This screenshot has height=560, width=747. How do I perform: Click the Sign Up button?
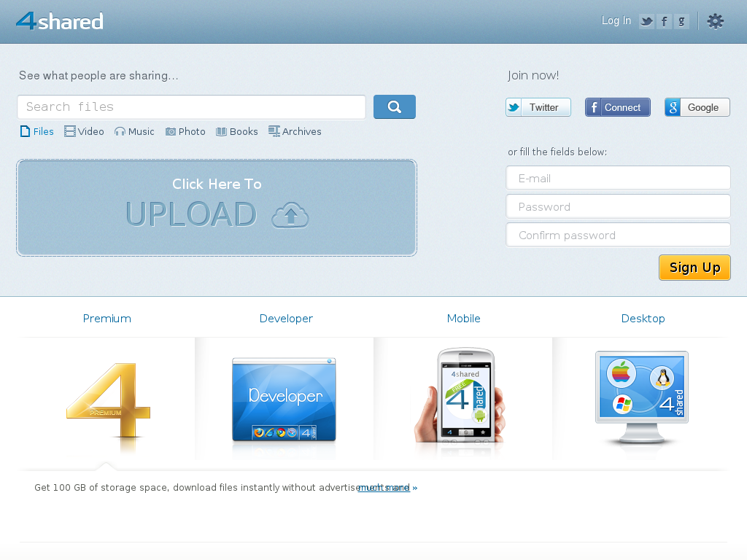694,268
